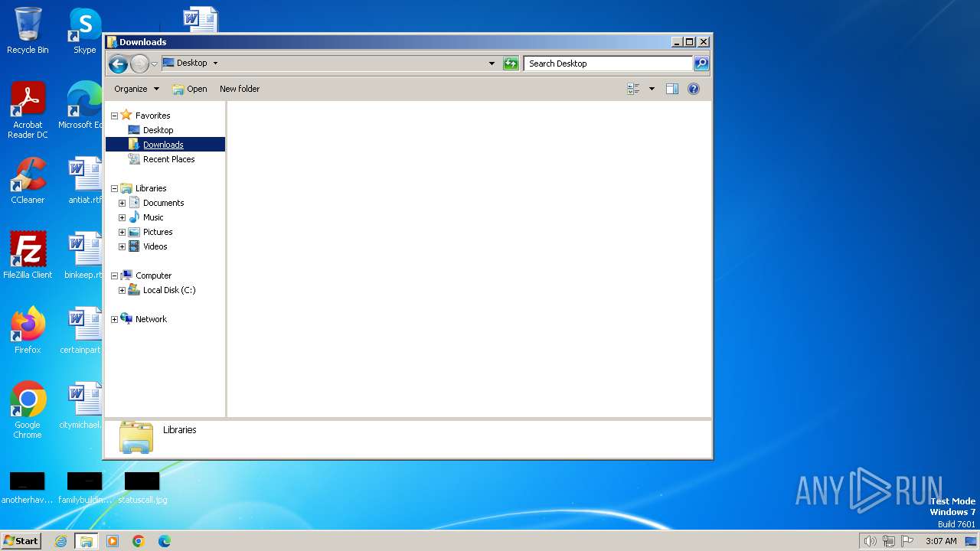Expand Local Disk (C:)
This screenshot has width=980, height=551.
(x=122, y=290)
